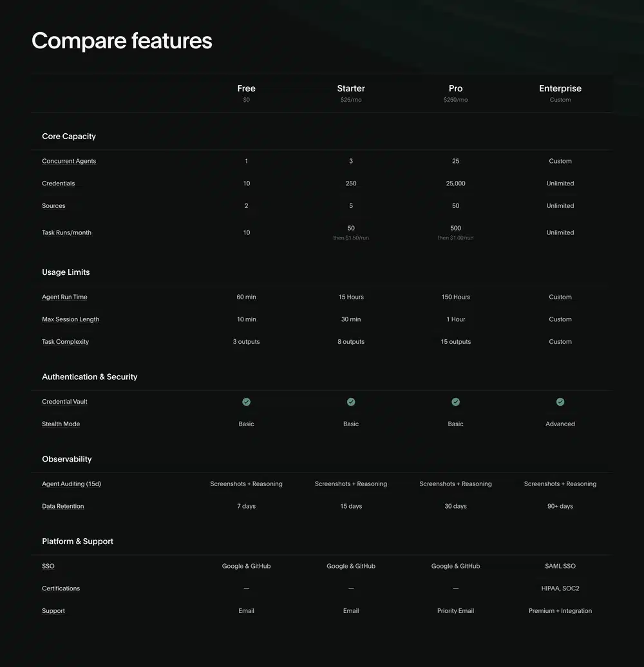Click the 1 Hour max session value
Image resolution: width=644 pixels, height=667 pixels.
click(x=455, y=319)
